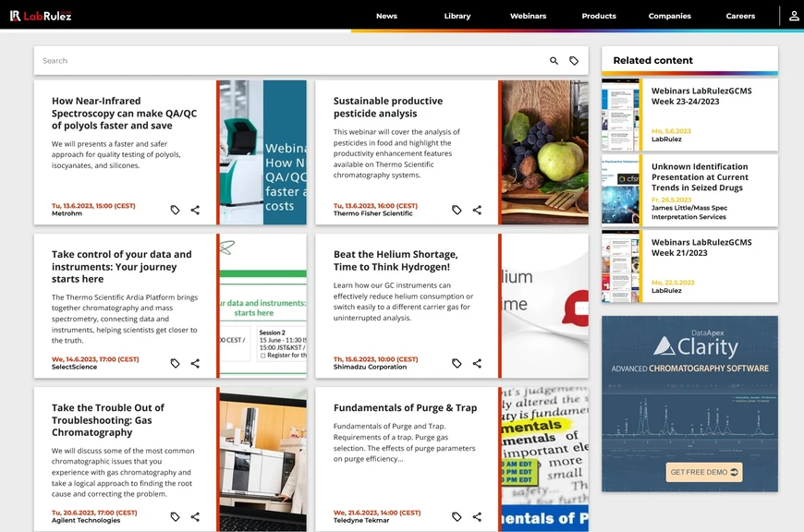Open the user account icon

(x=794, y=16)
